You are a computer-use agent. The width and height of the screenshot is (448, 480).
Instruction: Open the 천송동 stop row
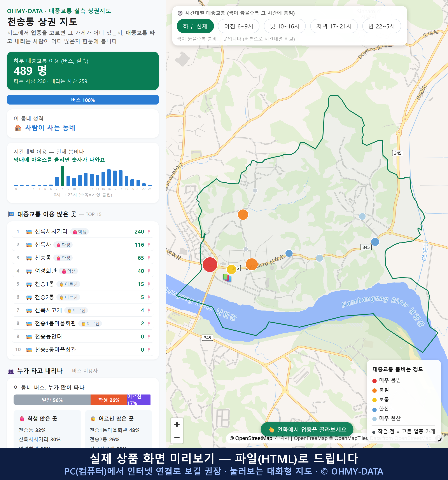click(83, 258)
